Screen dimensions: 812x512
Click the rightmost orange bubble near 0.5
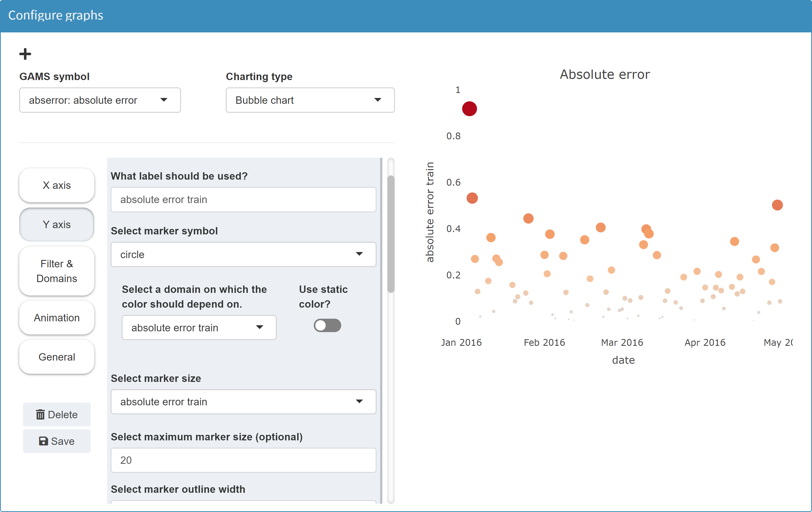point(777,205)
